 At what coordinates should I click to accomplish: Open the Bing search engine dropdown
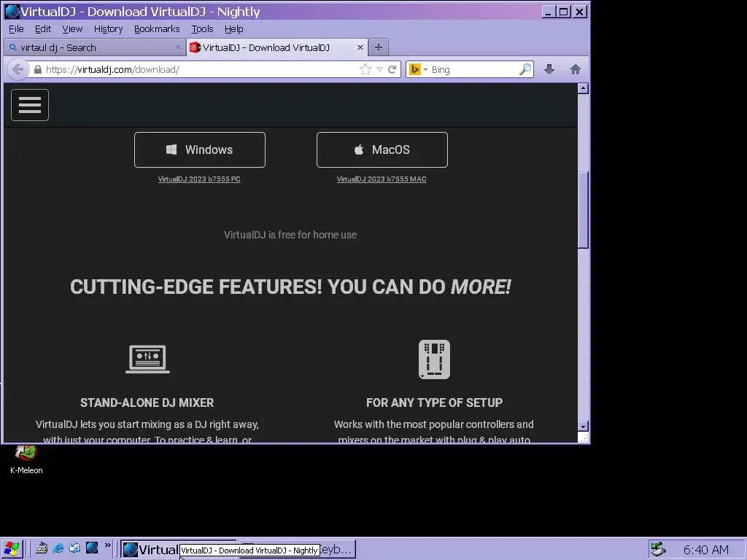pyautogui.click(x=418, y=69)
